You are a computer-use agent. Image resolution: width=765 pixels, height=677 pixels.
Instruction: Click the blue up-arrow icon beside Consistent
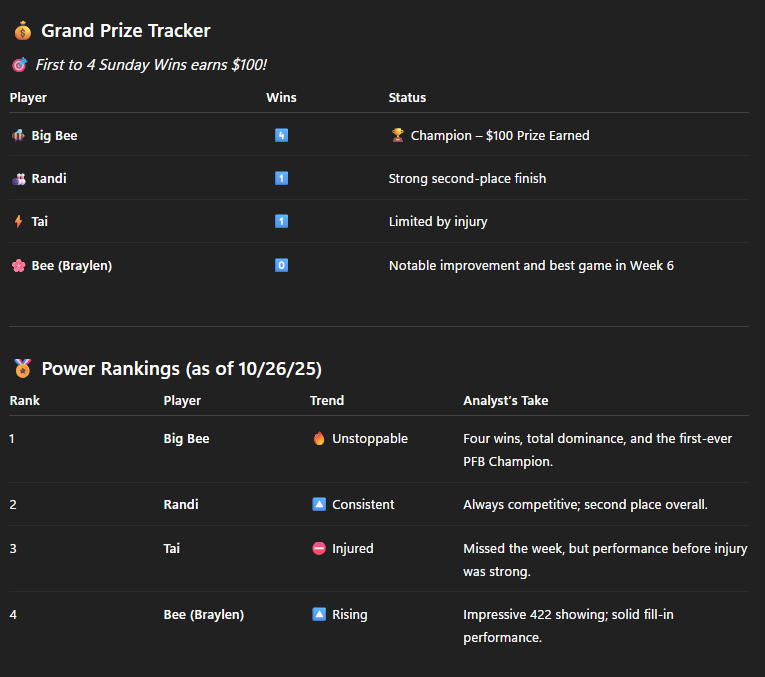319,504
